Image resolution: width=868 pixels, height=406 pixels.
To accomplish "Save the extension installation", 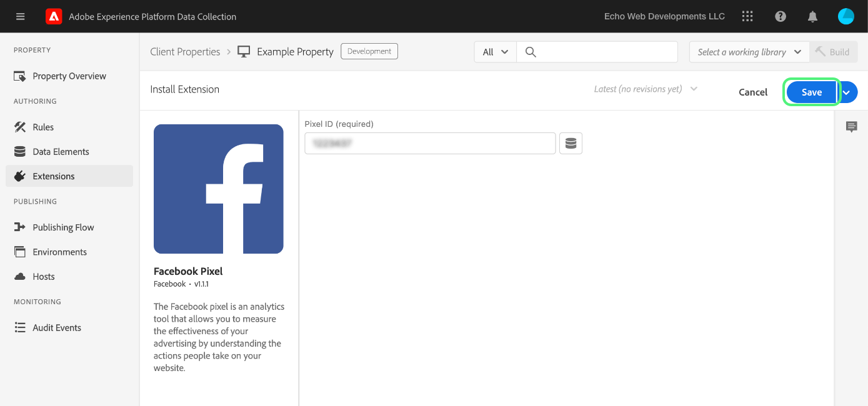I will 811,92.
